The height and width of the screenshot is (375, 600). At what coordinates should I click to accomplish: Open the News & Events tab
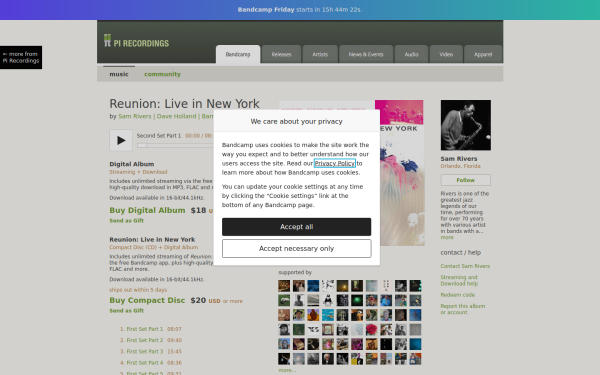coord(366,54)
